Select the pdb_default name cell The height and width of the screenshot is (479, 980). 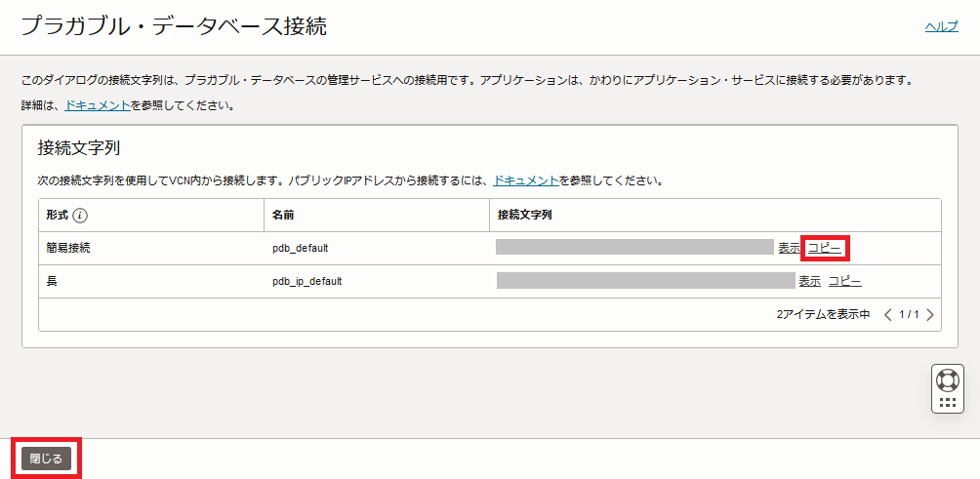306,248
